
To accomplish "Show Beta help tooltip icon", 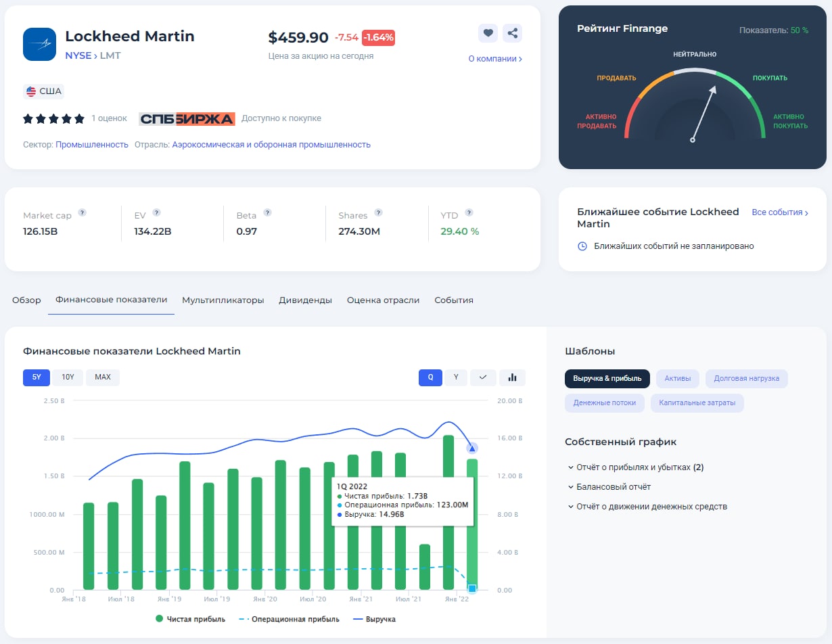I will point(267,212).
